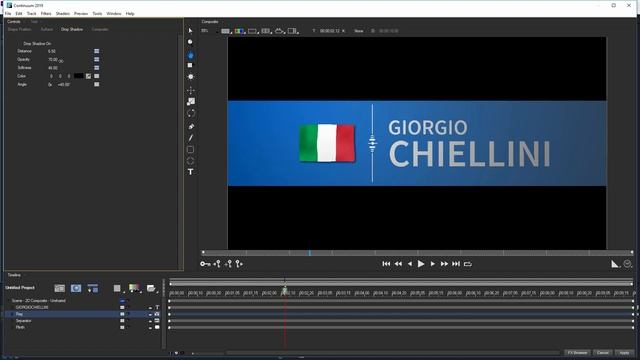This screenshot has width=640, height=360.
Task: Click the Apply button
Action: click(x=624, y=353)
